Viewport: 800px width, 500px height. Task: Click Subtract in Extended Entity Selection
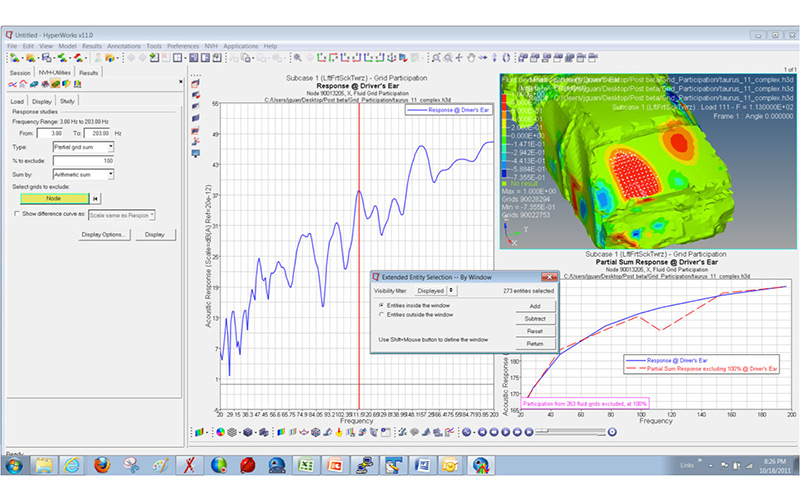pos(535,318)
